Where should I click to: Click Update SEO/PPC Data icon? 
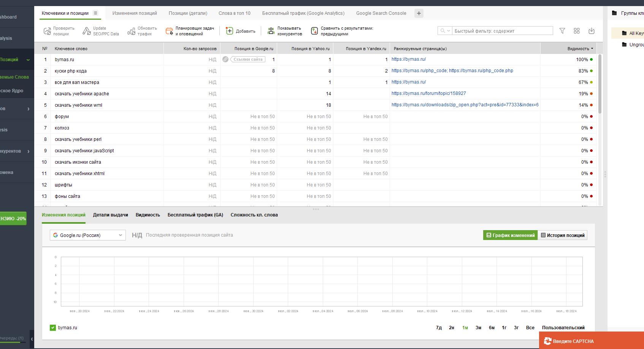[87, 31]
